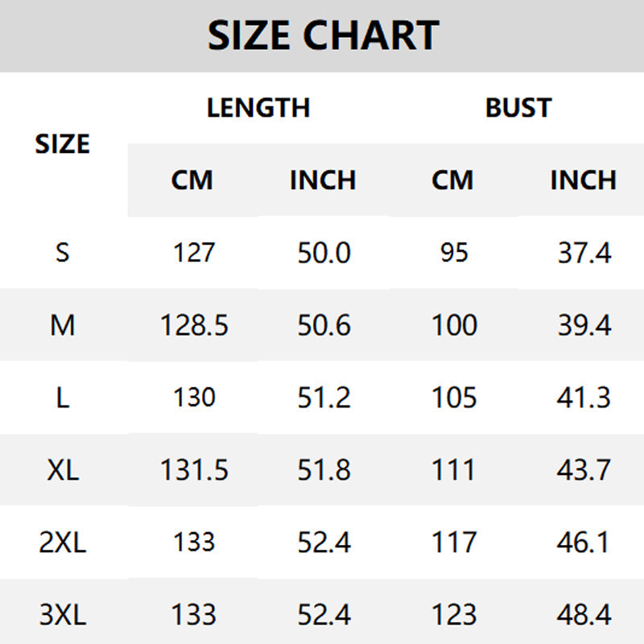
Task: Select the 2XL size row label
Action: [x=63, y=543]
